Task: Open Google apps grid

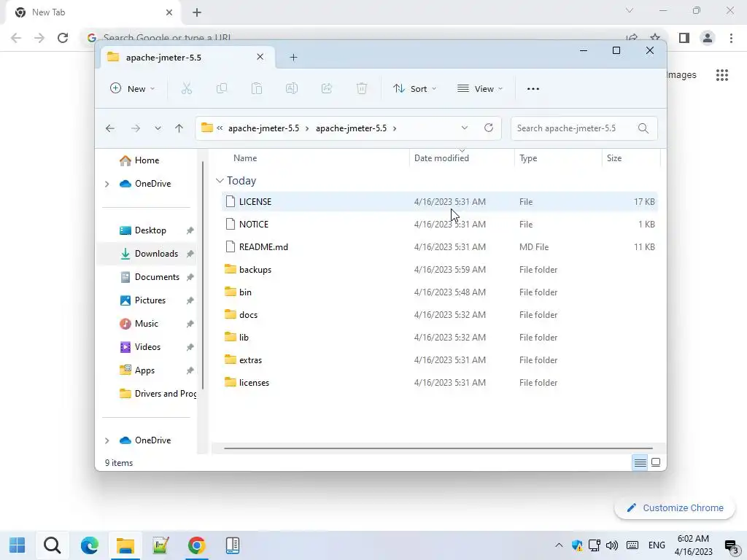Action: point(722,75)
